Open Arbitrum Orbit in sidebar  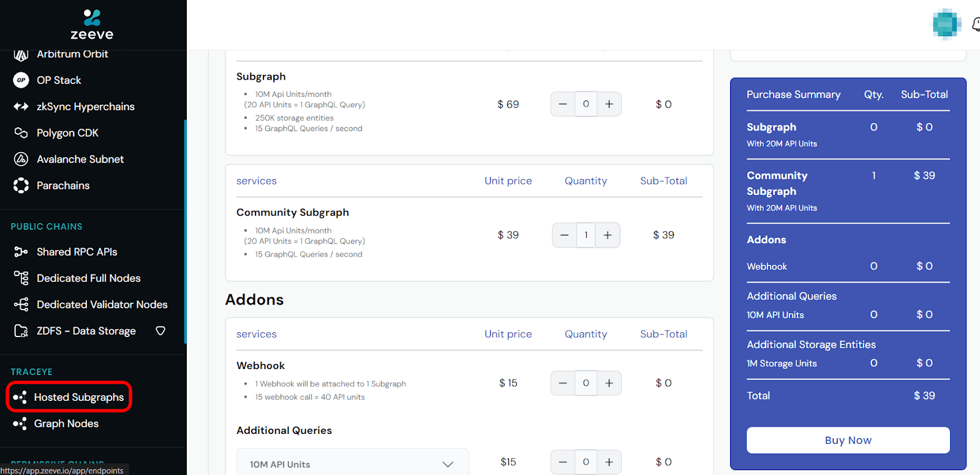click(72, 54)
